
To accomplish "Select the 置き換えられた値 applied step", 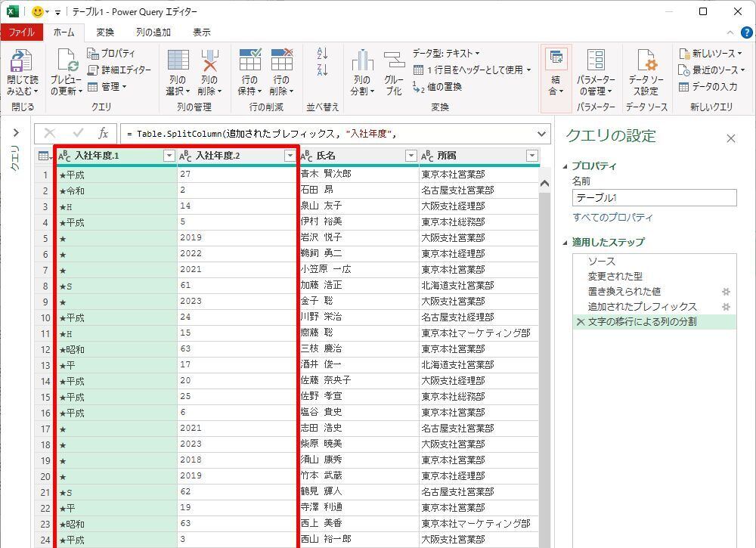I will click(624, 291).
